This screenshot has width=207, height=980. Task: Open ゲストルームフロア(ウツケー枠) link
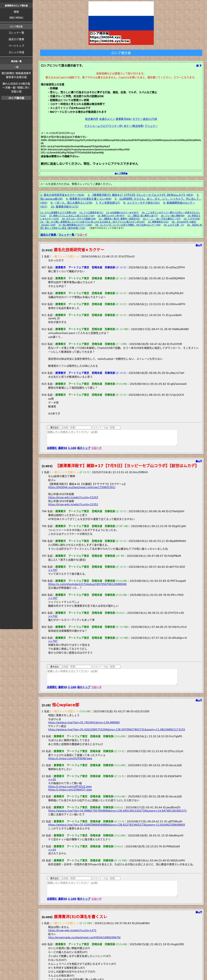tap(104, 126)
